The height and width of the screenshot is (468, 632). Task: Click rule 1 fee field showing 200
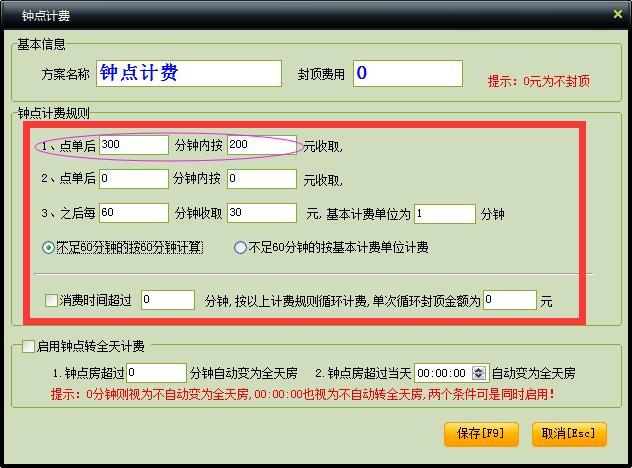click(262, 145)
